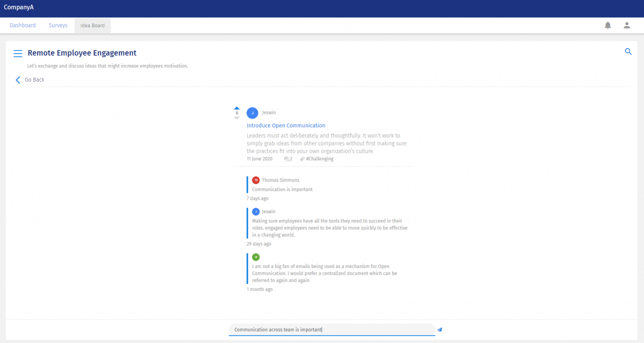The image size is (644, 343).
Task: Click Thomas Simmons's red avatar
Action: pyautogui.click(x=256, y=180)
